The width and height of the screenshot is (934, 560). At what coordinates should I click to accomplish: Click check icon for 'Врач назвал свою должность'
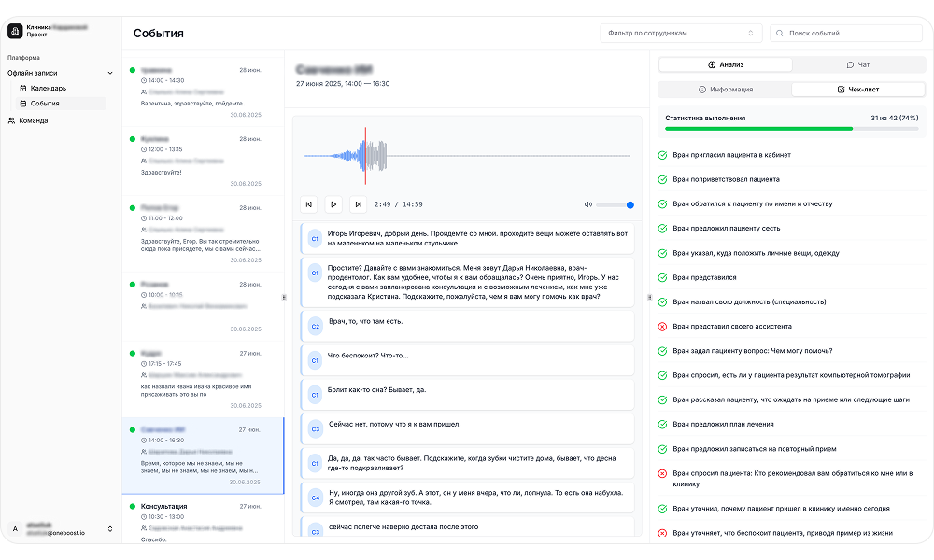[x=662, y=302]
